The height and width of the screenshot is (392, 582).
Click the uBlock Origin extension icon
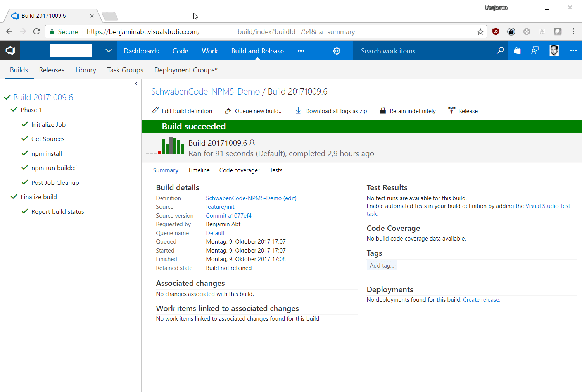point(496,32)
